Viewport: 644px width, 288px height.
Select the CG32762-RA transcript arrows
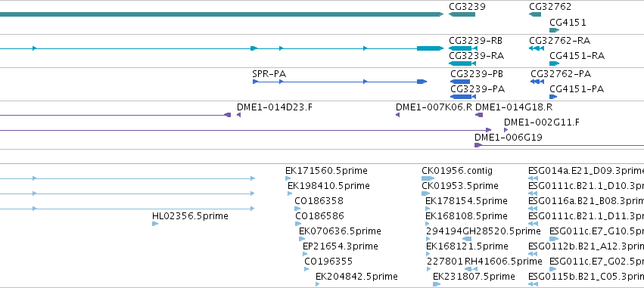537,48
